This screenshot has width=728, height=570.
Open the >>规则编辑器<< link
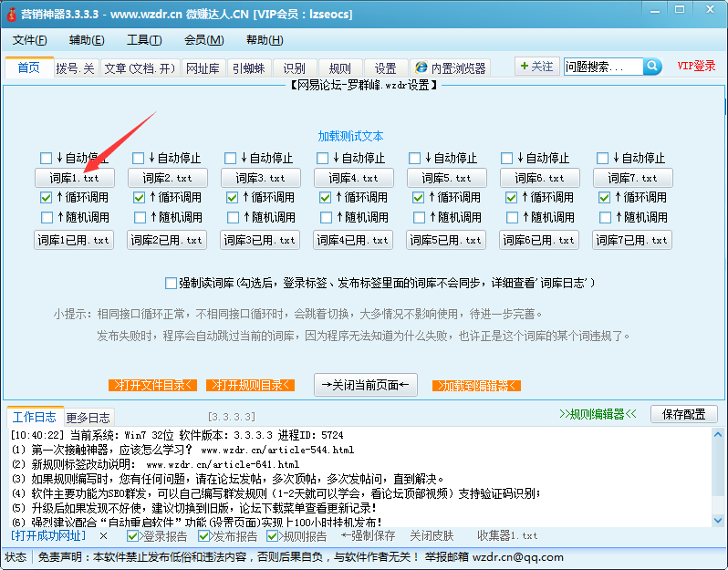tap(598, 414)
